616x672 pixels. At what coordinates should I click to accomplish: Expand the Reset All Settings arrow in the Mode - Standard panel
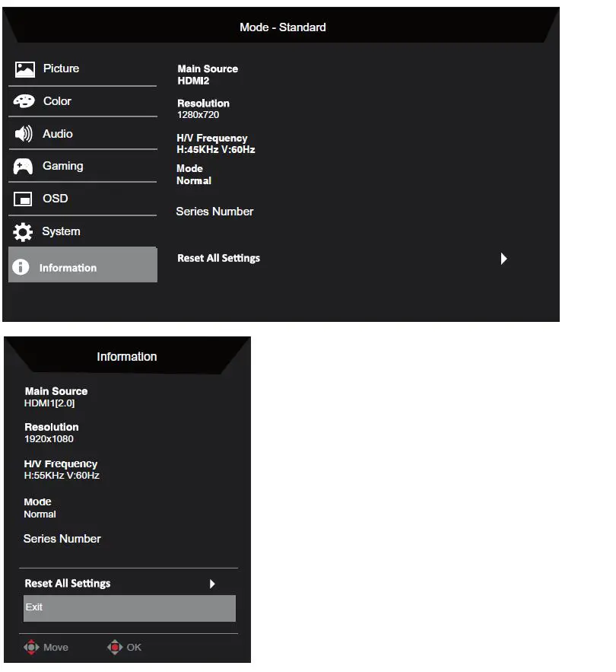[503, 259]
